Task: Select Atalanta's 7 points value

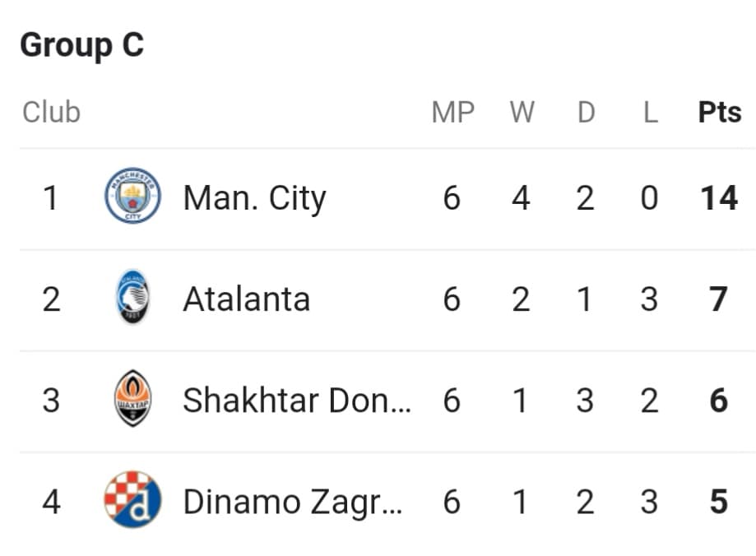Action: (x=718, y=299)
